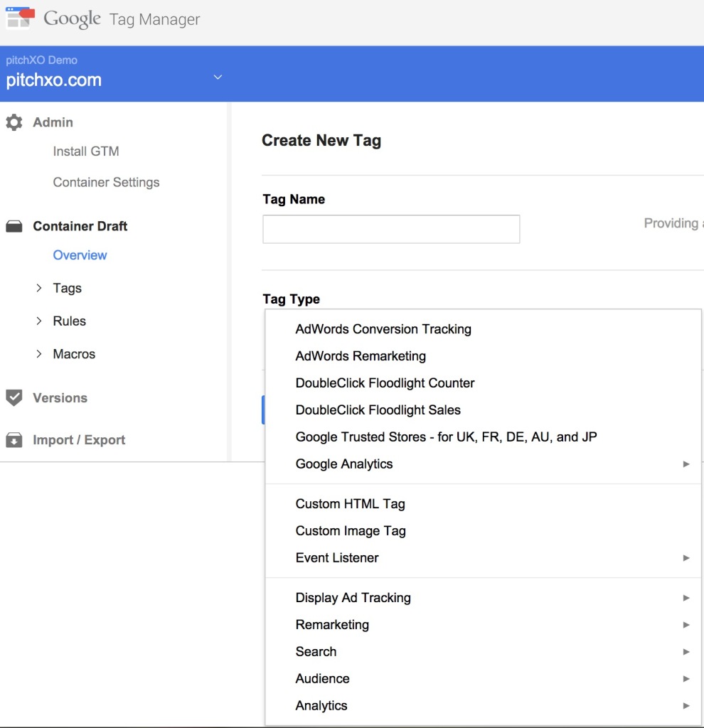The height and width of the screenshot is (728, 704).
Task: Open Install GTM page
Action: click(86, 151)
